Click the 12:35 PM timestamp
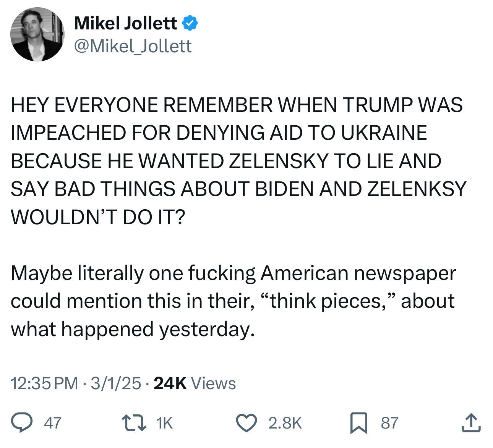 (x=44, y=383)
